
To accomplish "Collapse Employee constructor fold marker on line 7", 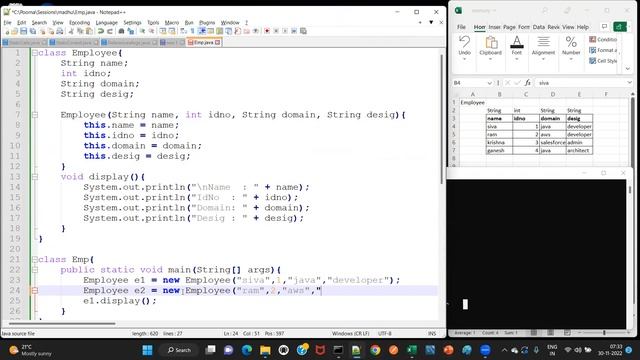I will coord(35,115).
